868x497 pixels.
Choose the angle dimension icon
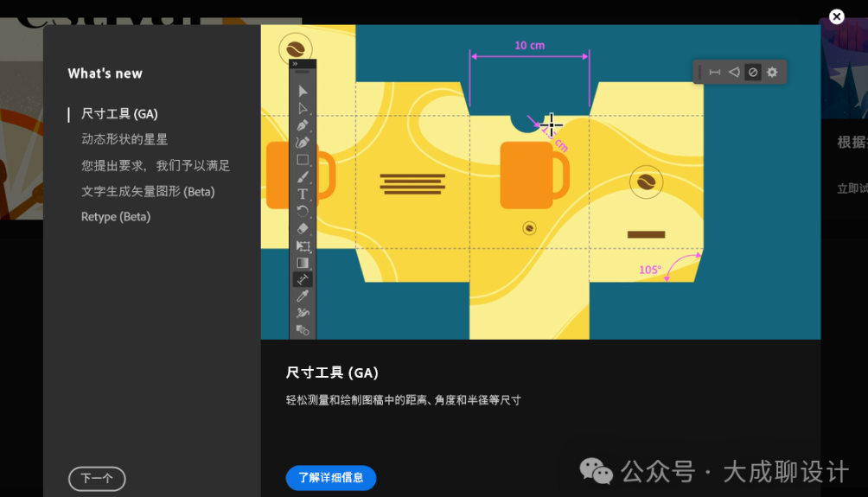[734, 73]
